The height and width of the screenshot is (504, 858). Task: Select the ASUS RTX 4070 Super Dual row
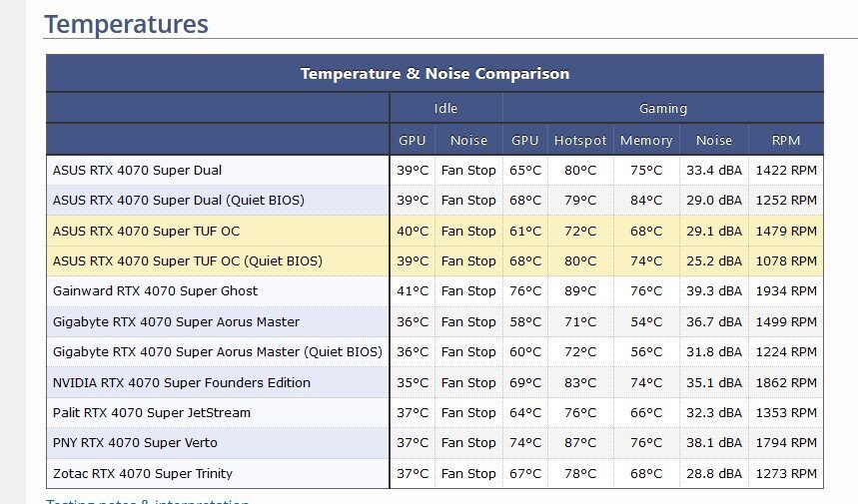point(435,170)
